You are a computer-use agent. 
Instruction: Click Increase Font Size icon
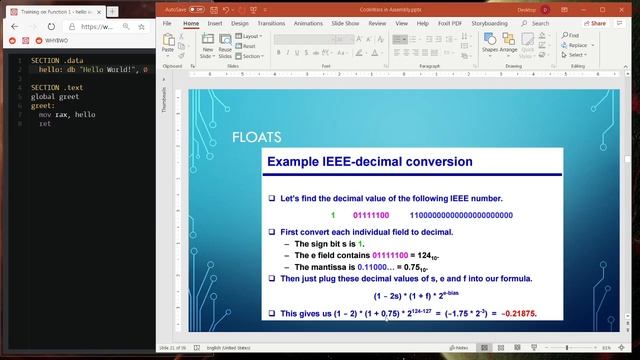359,39
